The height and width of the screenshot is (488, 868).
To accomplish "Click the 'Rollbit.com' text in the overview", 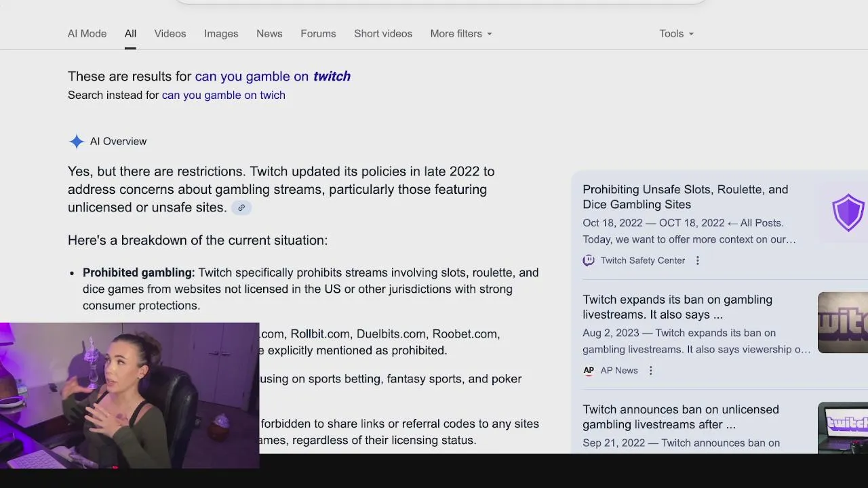I will coord(320,334).
